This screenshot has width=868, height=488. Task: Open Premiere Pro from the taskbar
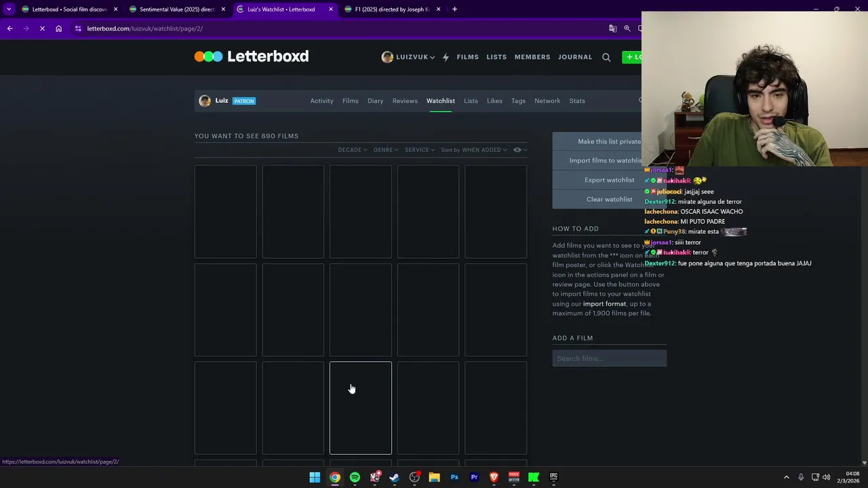(x=474, y=477)
